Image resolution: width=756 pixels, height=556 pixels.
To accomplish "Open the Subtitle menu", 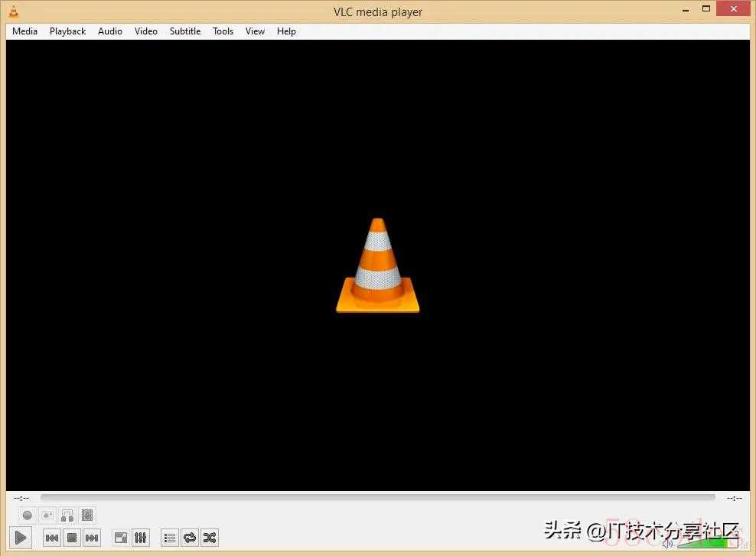I will (185, 31).
